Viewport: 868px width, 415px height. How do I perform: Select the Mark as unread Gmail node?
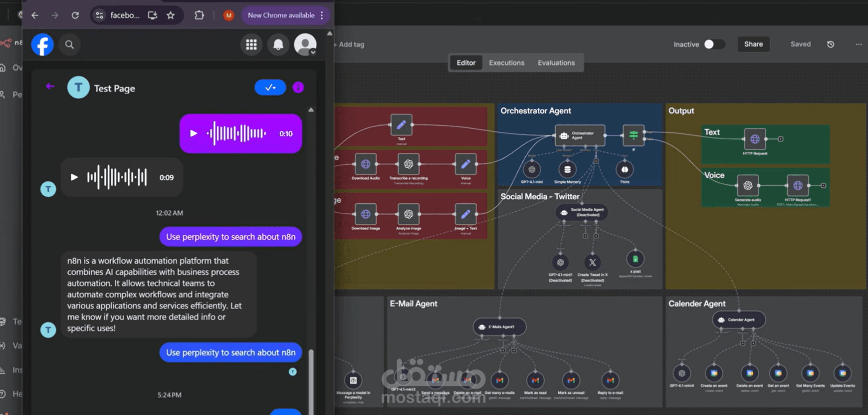tap(571, 381)
